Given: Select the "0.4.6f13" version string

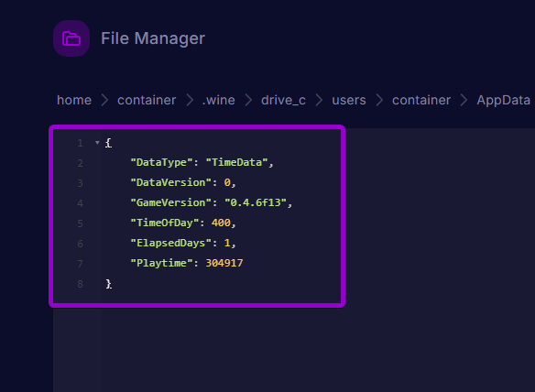Looking at the screenshot, I should click(256, 202).
